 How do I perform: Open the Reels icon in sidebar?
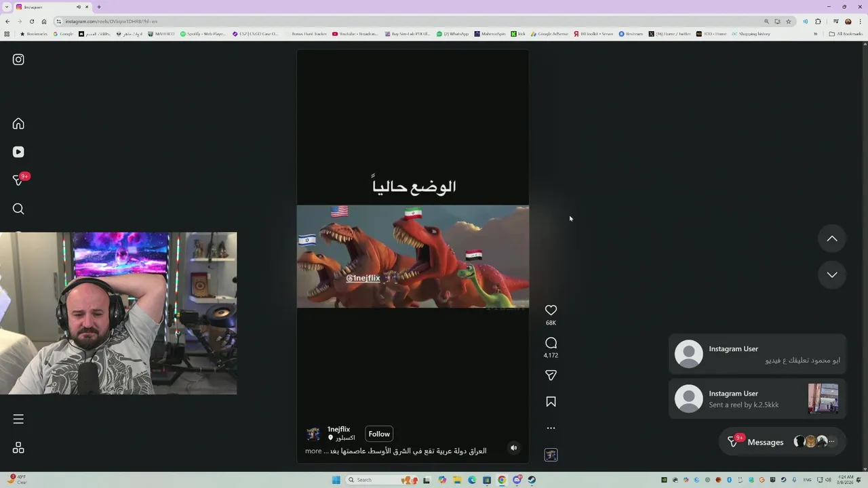pyautogui.click(x=18, y=152)
